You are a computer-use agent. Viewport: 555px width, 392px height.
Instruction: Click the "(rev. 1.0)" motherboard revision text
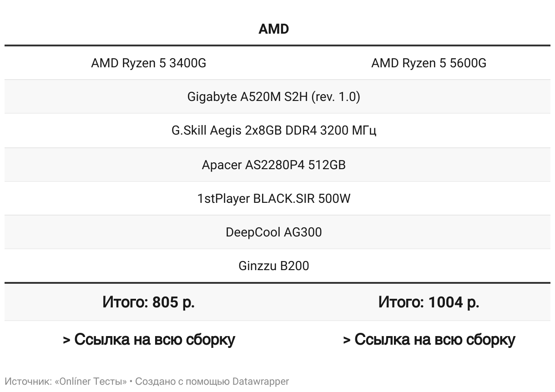click(336, 97)
